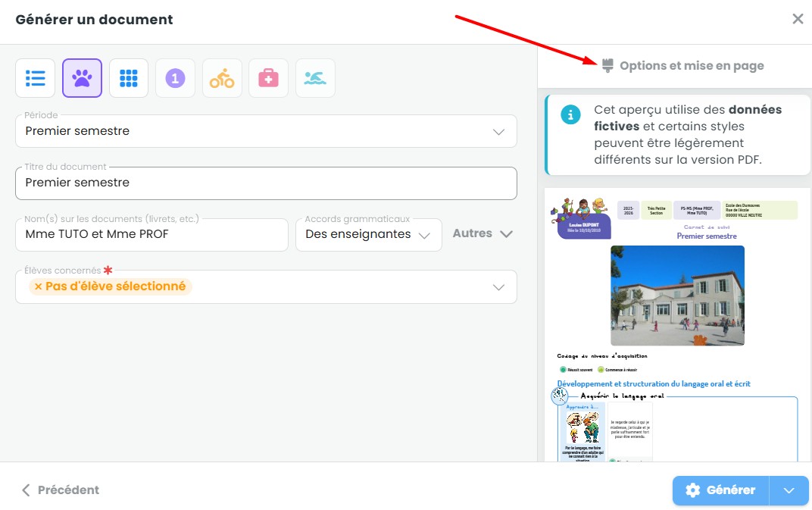Viewport: 812px width, 510px height.
Task: Remove the 'Pas d'élève sélectionné' tag
Action: pyautogui.click(x=38, y=287)
